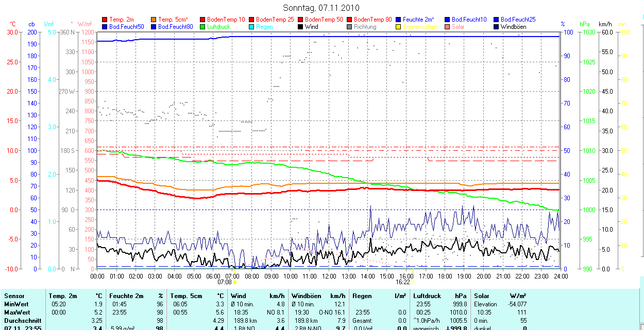The height and width of the screenshot is (330, 644).
Task: Click the Sensor column header in table
Action: tap(14, 296)
